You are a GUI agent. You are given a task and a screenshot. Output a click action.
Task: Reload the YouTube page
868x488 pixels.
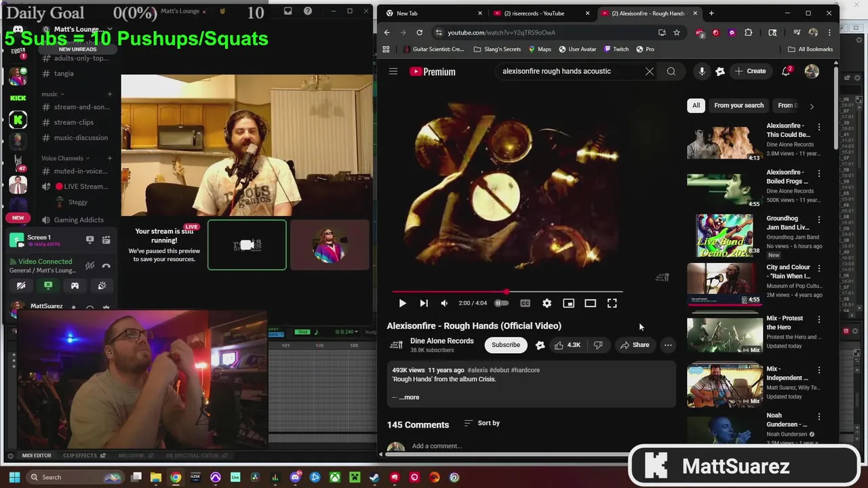(419, 33)
